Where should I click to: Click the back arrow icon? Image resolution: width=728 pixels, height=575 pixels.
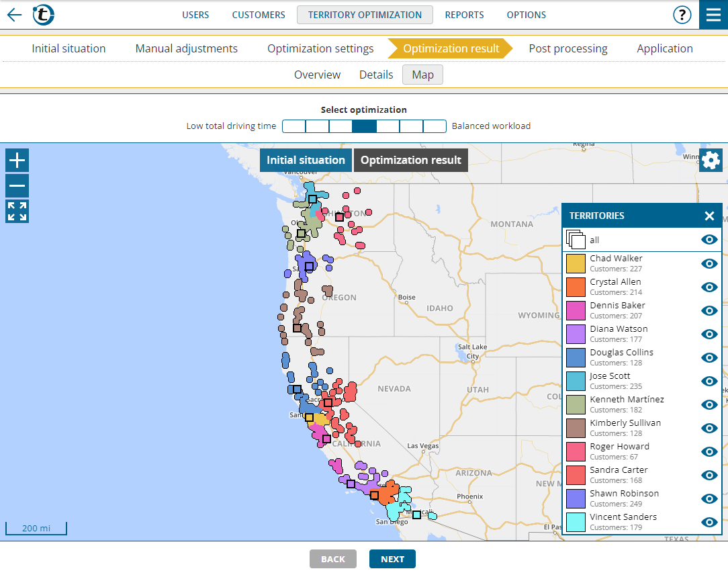(14, 15)
